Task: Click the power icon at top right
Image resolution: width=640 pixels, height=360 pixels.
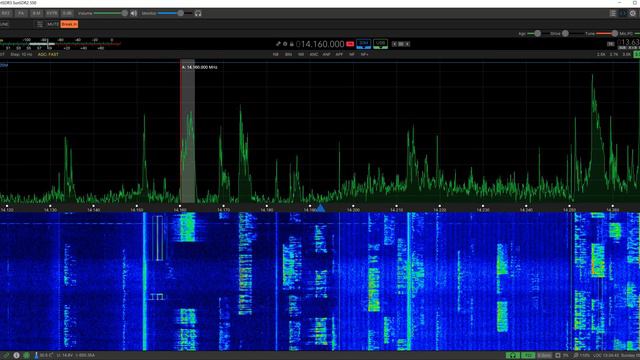Action: [x=633, y=13]
